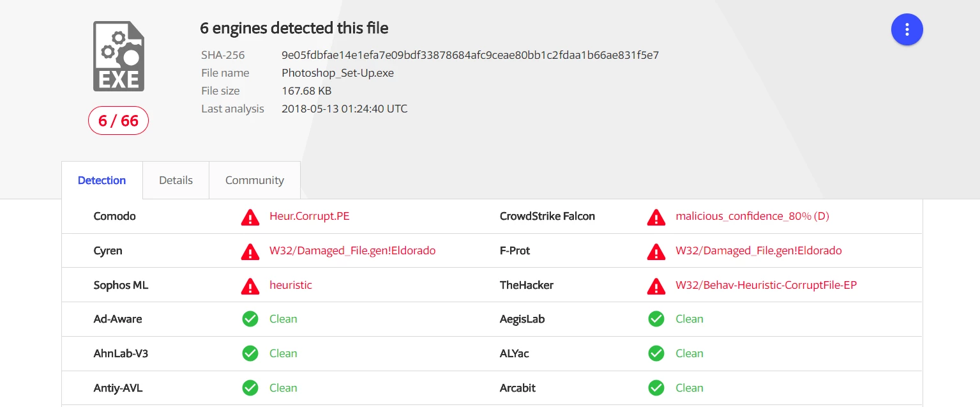This screenshot has width=980, height=407.
Task: Click the warning icon next to CrowdStrike Falcon
Action: [x=656, y=217]
